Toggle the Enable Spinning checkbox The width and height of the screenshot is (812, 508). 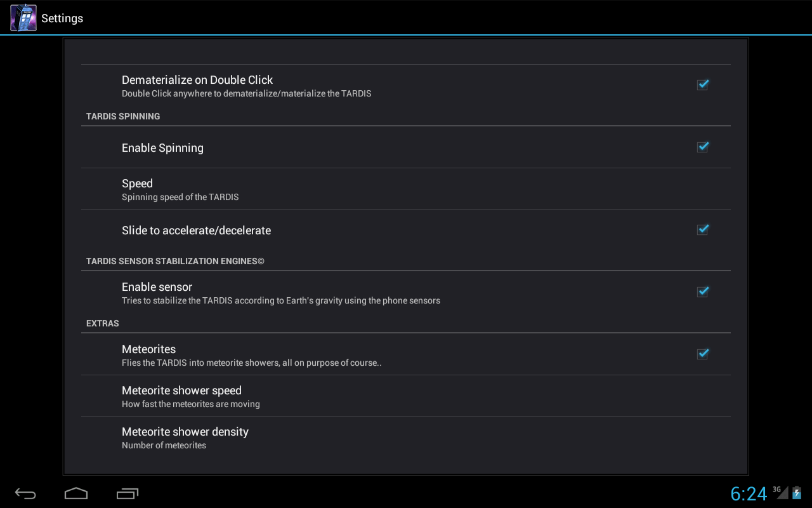(702, 147)
